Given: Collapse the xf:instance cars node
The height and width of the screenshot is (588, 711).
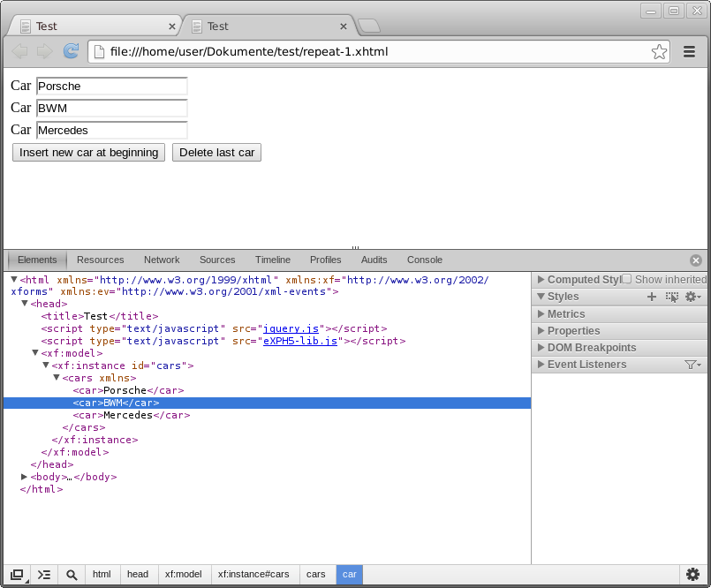Looking at the screenshot, I should tap(45, 365).
